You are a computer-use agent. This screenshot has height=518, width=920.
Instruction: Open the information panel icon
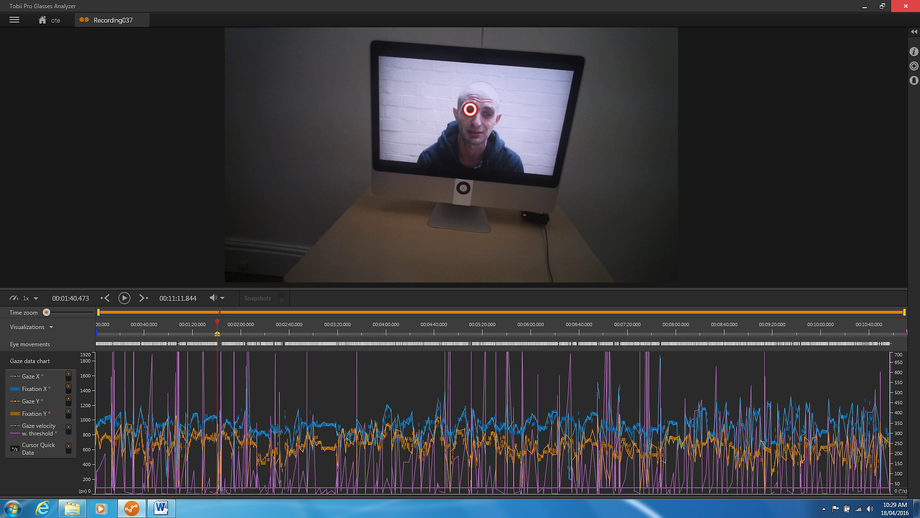coord(914,51)
